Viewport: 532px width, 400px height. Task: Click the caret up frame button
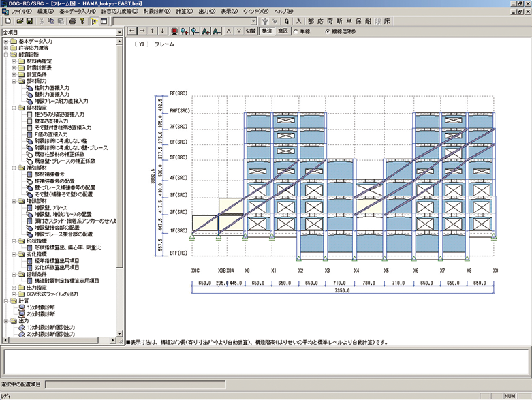[x=229, y=31]
